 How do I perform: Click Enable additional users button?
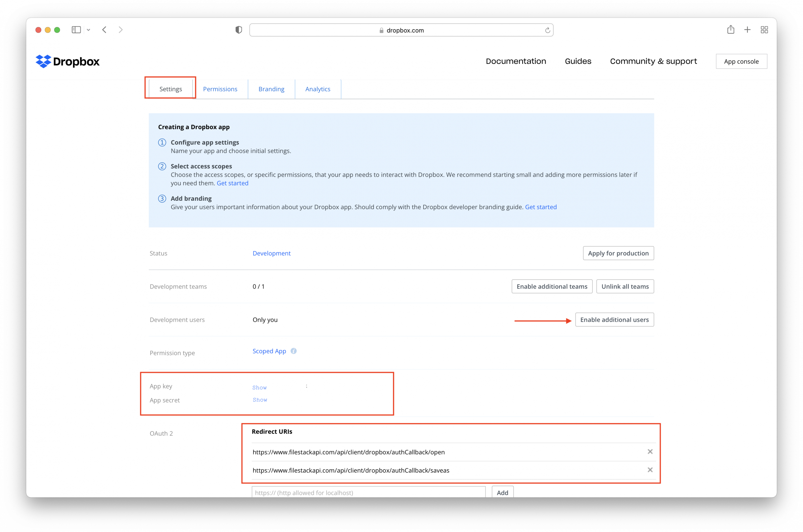click(x=614, y=320)
